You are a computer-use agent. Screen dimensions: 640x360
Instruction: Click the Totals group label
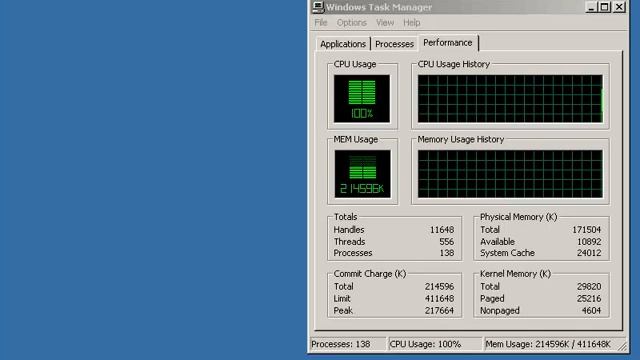345,217
